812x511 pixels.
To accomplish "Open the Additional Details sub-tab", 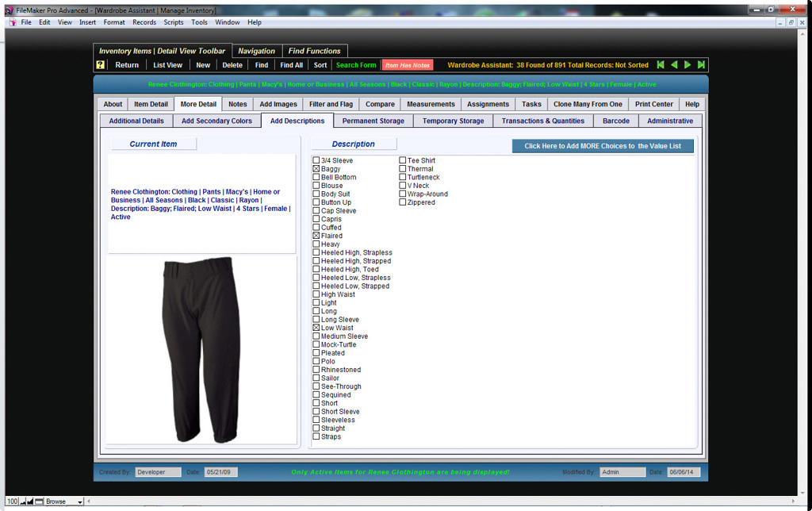I will (x=136, y=121).
